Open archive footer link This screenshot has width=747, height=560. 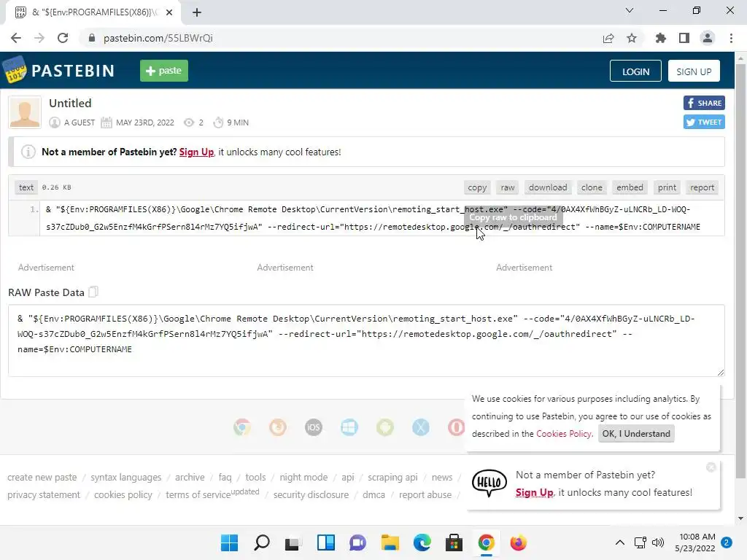tap(190, 477)
